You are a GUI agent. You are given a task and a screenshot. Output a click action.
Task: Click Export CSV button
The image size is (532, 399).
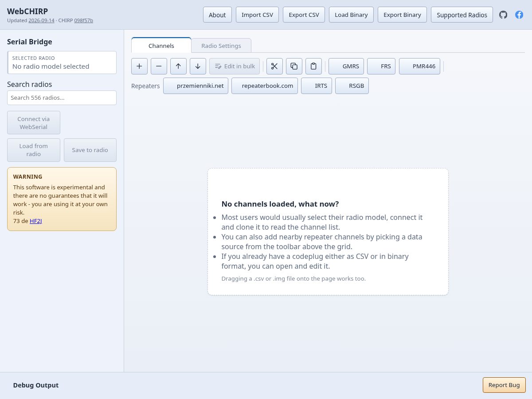click(x=304, y=15)
